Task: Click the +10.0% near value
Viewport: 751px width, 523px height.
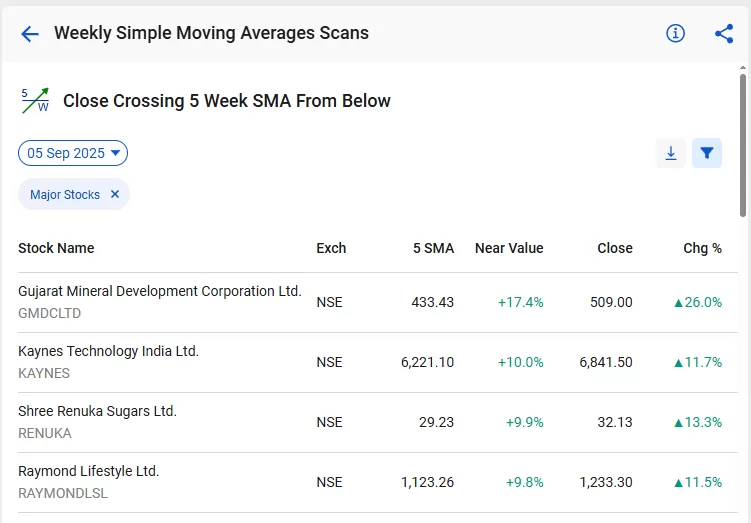Action: (521, 362)
